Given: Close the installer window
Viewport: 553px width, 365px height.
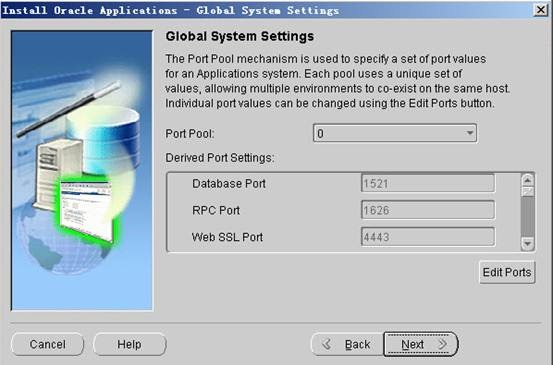Looking at the screenshot, I should tap(541, 10).
